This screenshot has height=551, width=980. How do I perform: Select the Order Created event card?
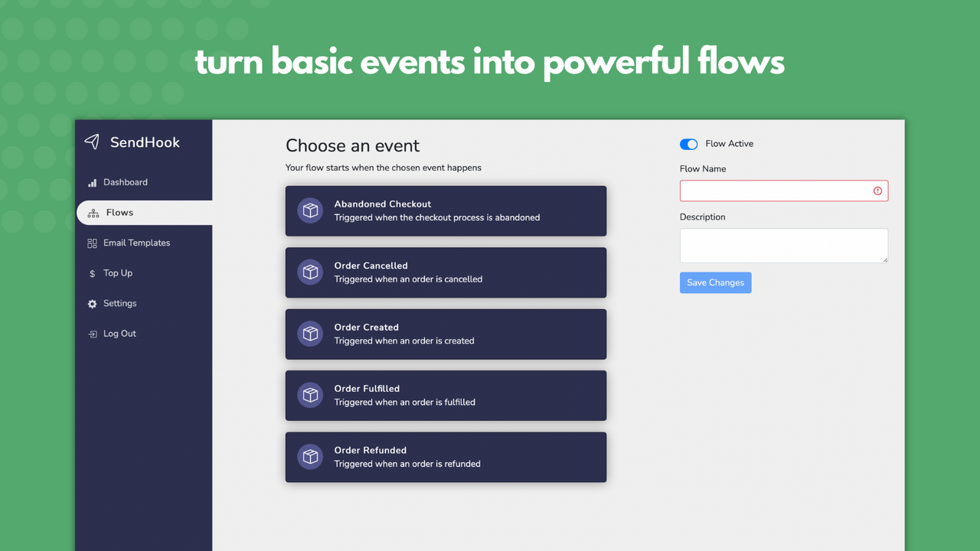[446, 334]
